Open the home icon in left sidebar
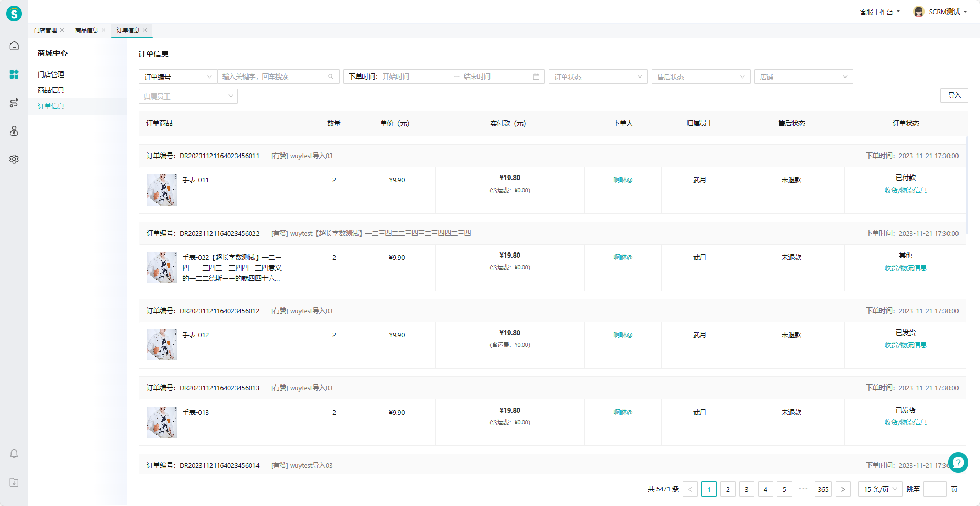The height and width of the screenshot is (506, 980). [x=14, y=46]
